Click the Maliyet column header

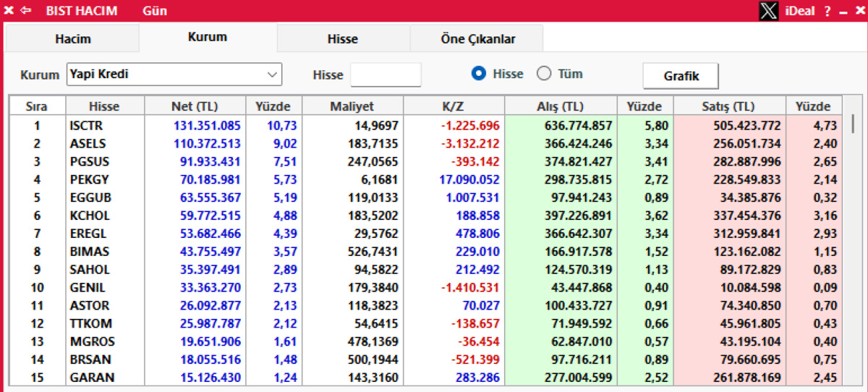352,106
